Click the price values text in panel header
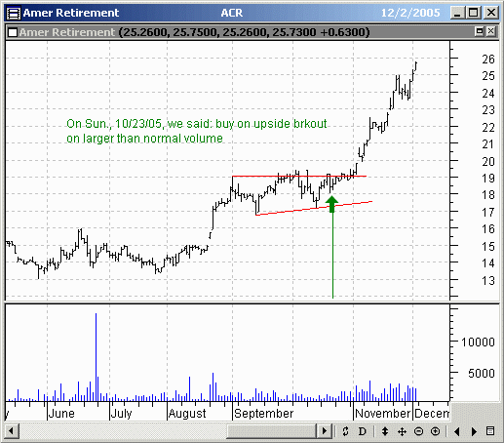Viewport: 504px width, 443px height. pyautogui.click(x=244, y=32)
